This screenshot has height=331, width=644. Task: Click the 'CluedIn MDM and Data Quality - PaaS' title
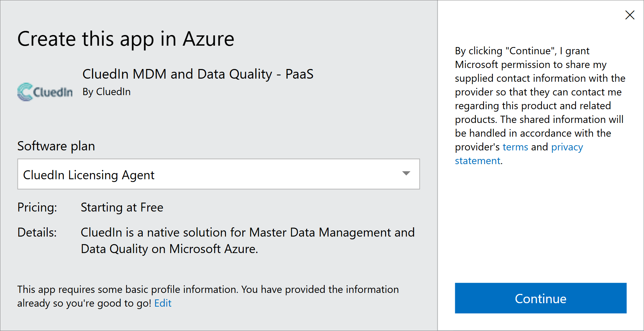tap(198, 74)
